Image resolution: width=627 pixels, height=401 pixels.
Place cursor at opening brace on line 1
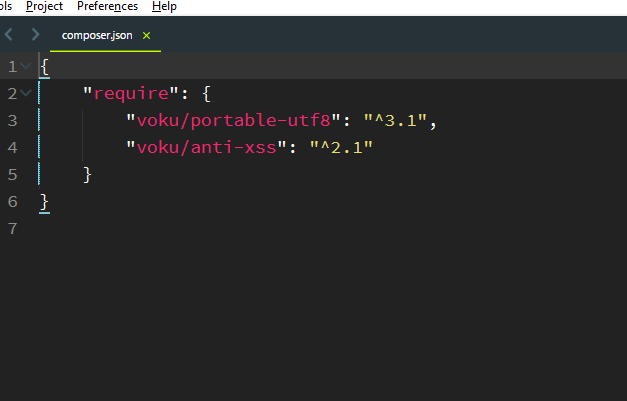44,67
